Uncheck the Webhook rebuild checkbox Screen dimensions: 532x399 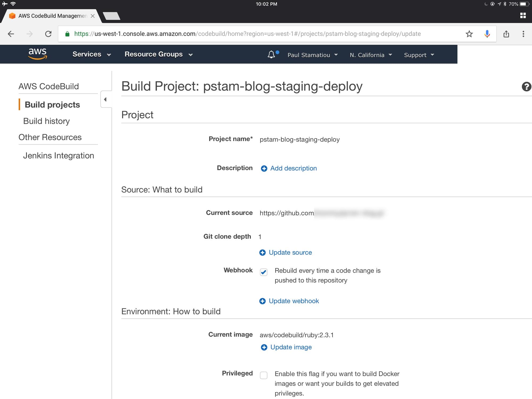click(264, 272)
